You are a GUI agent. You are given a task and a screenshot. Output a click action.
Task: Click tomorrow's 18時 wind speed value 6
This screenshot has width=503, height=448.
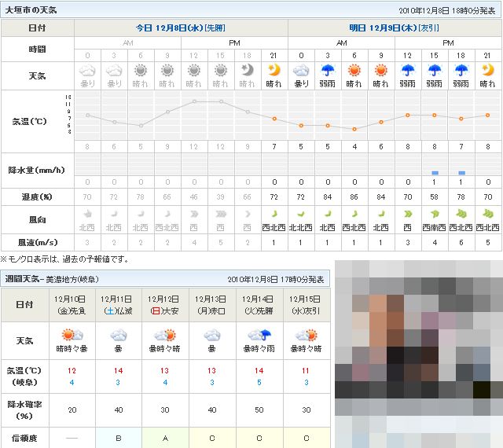pyautogui.click(x=461, y=243)
